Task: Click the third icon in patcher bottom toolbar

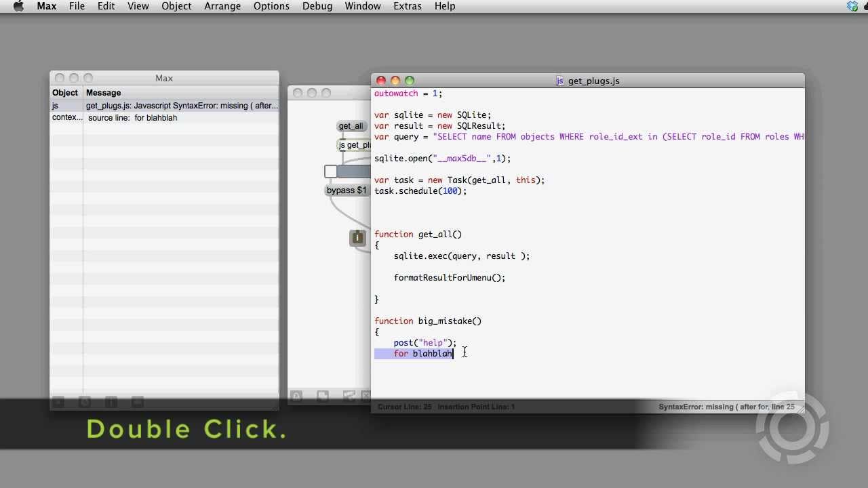Action: point(349,396)
